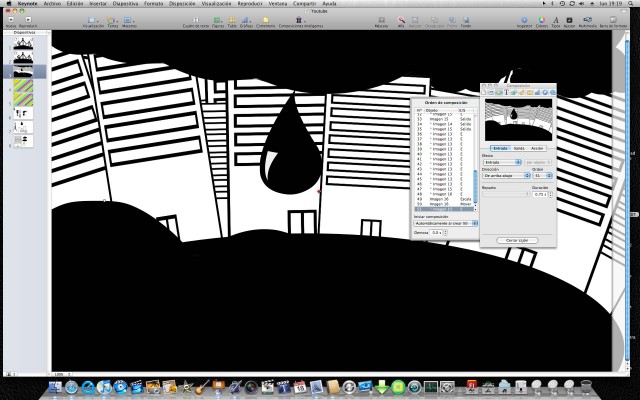
Task: Select highlighted row 51 in build order
Action: coord(444,209)
